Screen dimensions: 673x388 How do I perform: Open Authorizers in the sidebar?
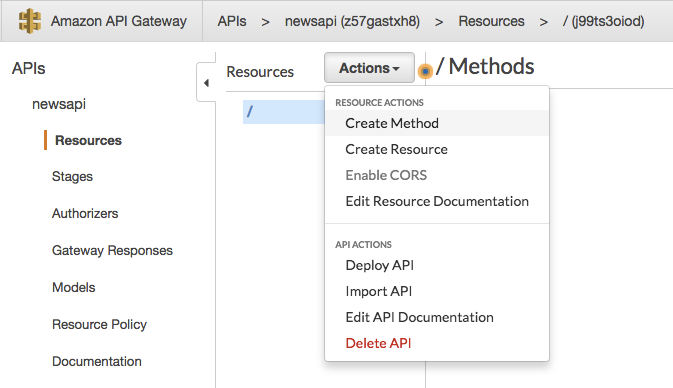[x=85, y=213]
